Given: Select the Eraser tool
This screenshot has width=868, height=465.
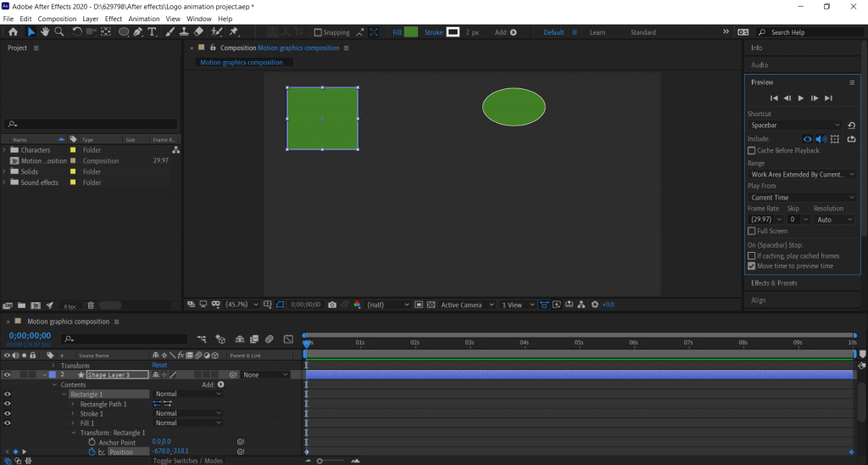Looking at the screenshot, I should 198,32.
